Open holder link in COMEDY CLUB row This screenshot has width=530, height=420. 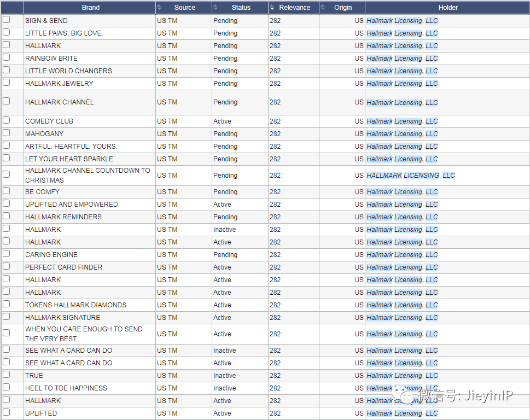pyautogui.click(x=402, y=121)
